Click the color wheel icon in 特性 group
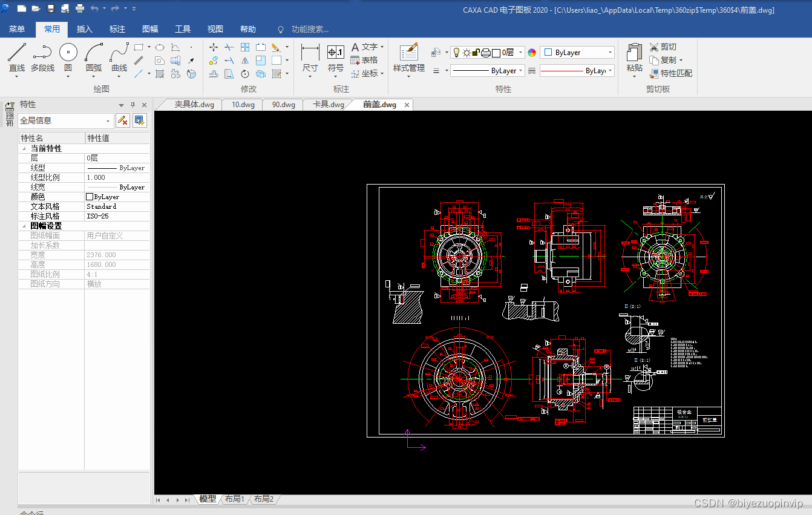The width and height of the screenshot is (812, 515). tap(532, 53)
